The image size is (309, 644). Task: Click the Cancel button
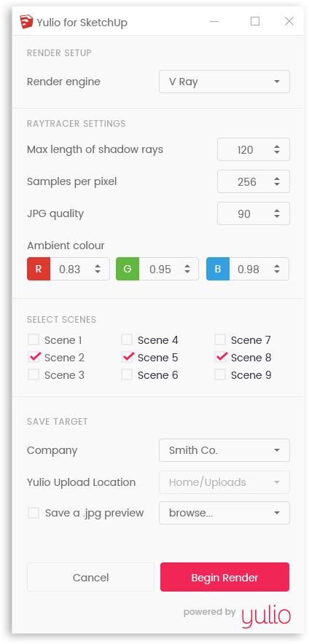tap(91, 577)
